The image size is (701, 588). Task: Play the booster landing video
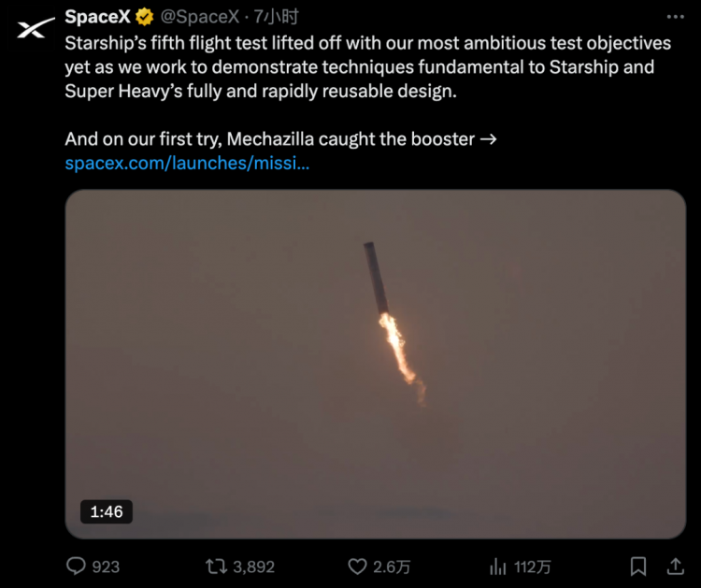click(x=376, y=364)
